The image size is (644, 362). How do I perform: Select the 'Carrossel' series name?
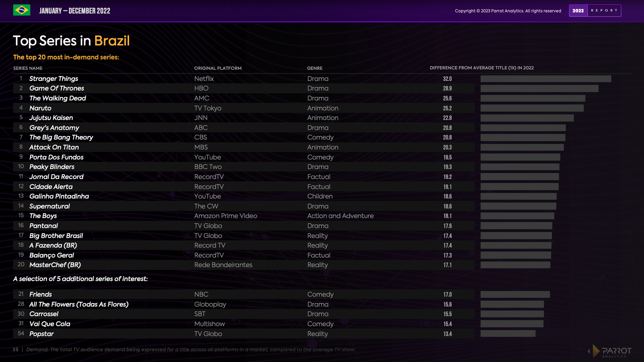pyautogui.click(x=44, y=314)
